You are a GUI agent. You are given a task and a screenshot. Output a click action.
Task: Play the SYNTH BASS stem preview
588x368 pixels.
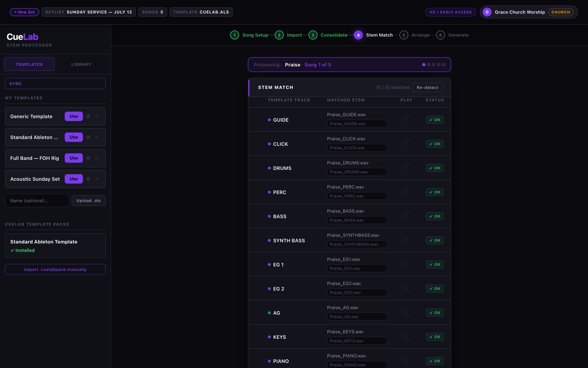tap(406, 240)
